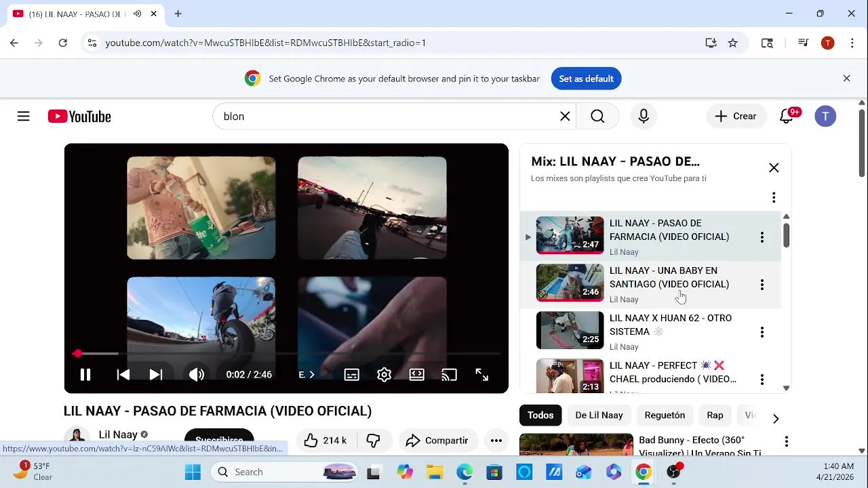868x488 pixels.
Task: Open the Lil Naay channel name link
Action: [118, 434]
